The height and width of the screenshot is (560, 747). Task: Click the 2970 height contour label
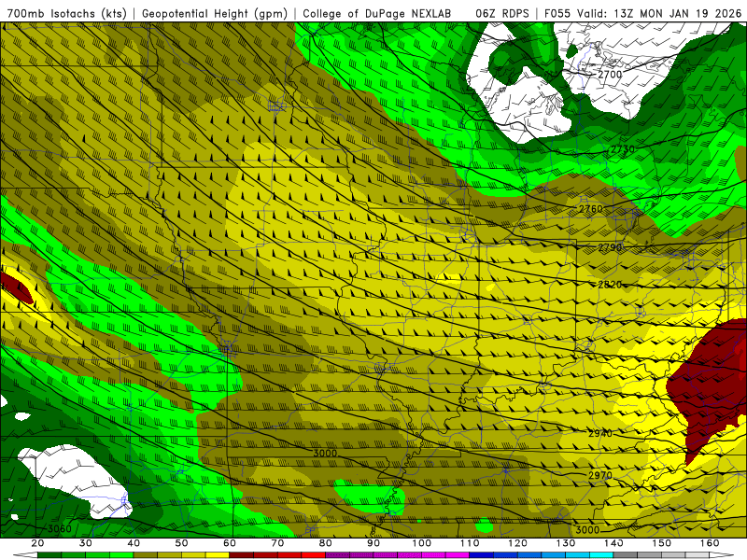(x=600, y=475)
